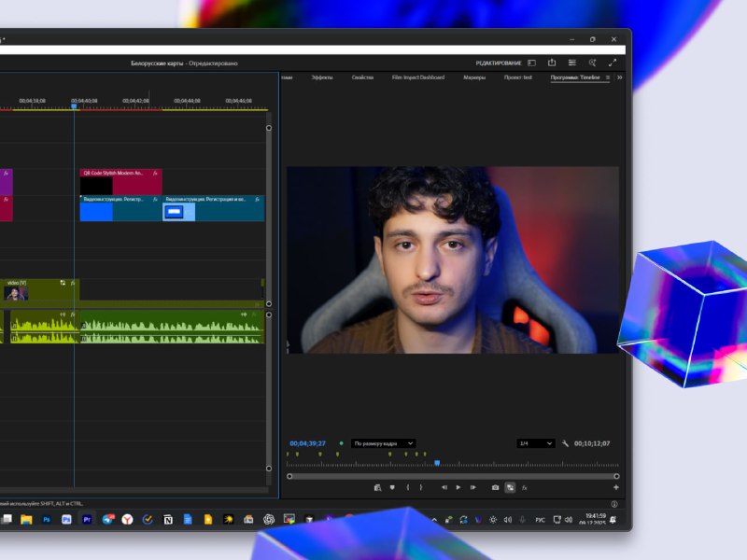Select the first Видеоинструкция. Регистр clip
The width and height of the screenshot is (747, 560).
(x=120, y=208)
